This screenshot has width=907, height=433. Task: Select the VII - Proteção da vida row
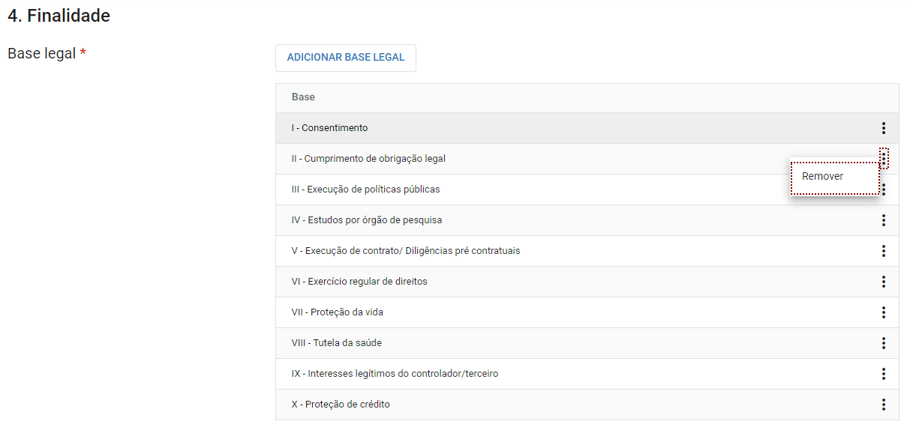click(587, 312)
